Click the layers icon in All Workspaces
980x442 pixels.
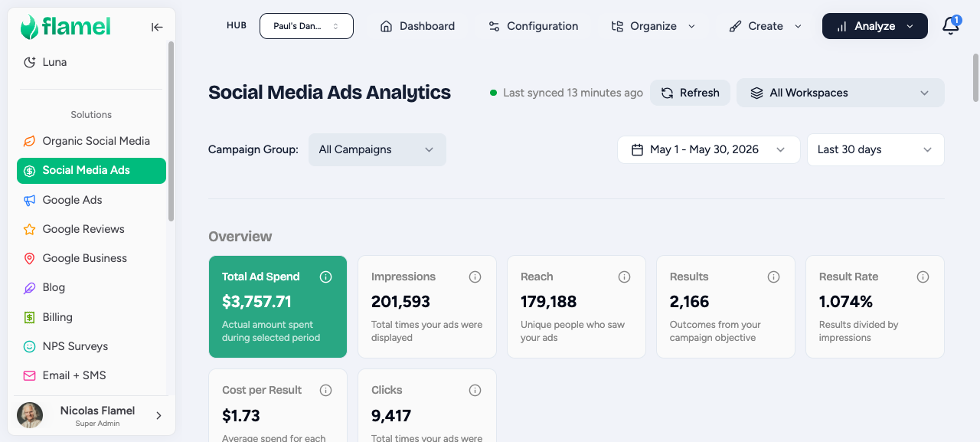tap(756, 93)
